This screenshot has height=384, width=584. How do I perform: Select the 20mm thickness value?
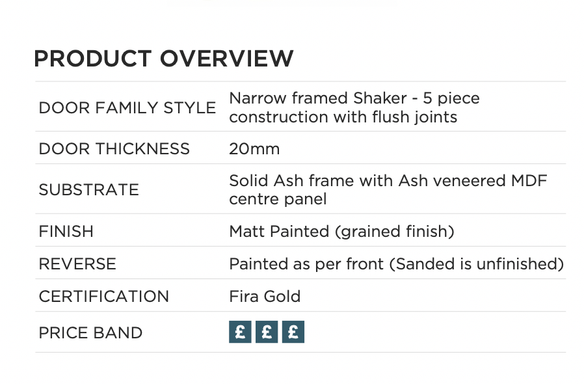pos(254,149)
